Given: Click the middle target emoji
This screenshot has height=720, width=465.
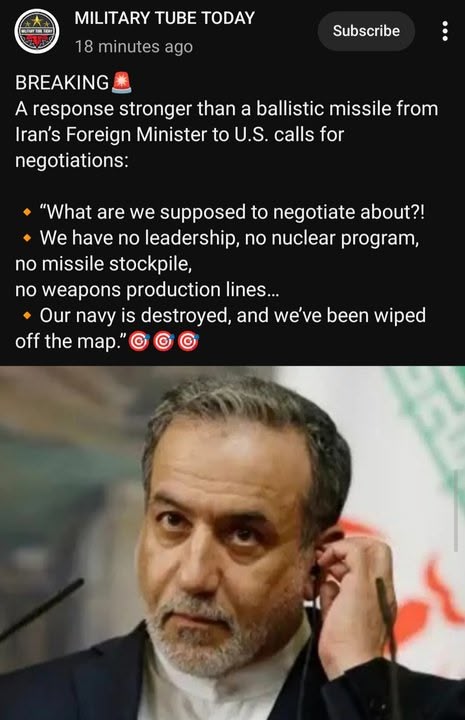Looking at the screenshot, I should click(x=163, y=341).
